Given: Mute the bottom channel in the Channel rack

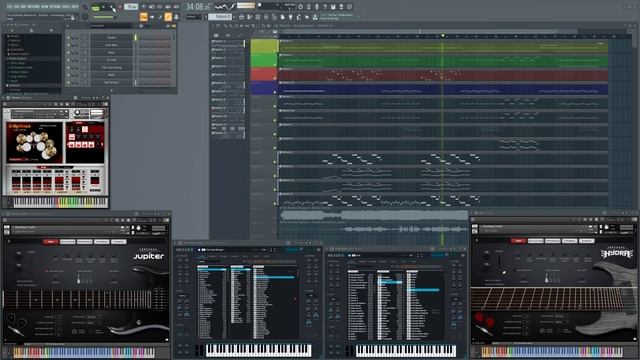Looking at the screenshot, I should tap(69, 82).
